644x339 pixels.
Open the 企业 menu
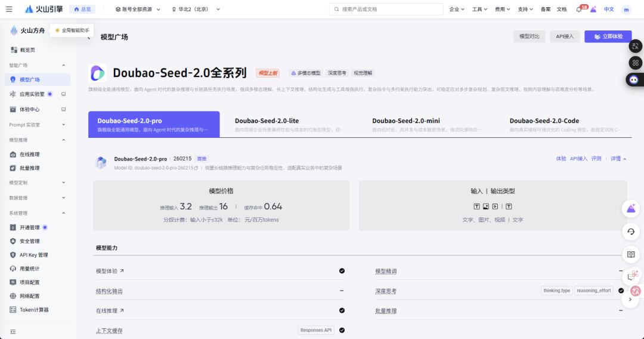pos(457,9)
